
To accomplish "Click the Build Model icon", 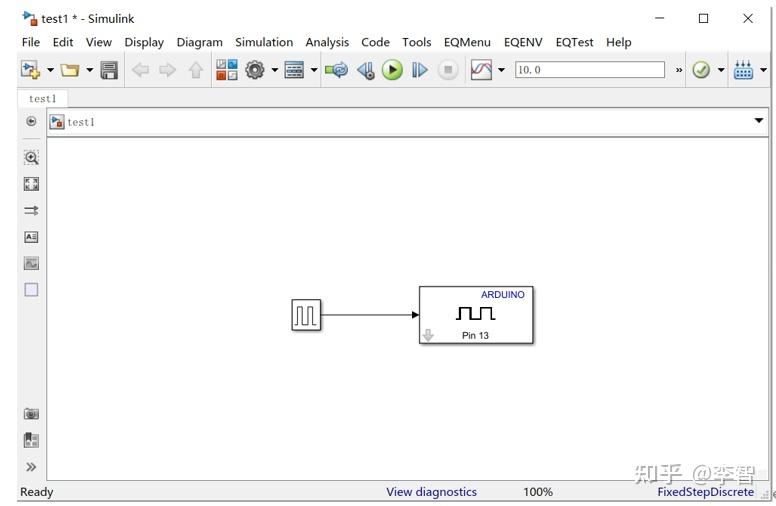I will pyautogui.click(x=743, y=70).
